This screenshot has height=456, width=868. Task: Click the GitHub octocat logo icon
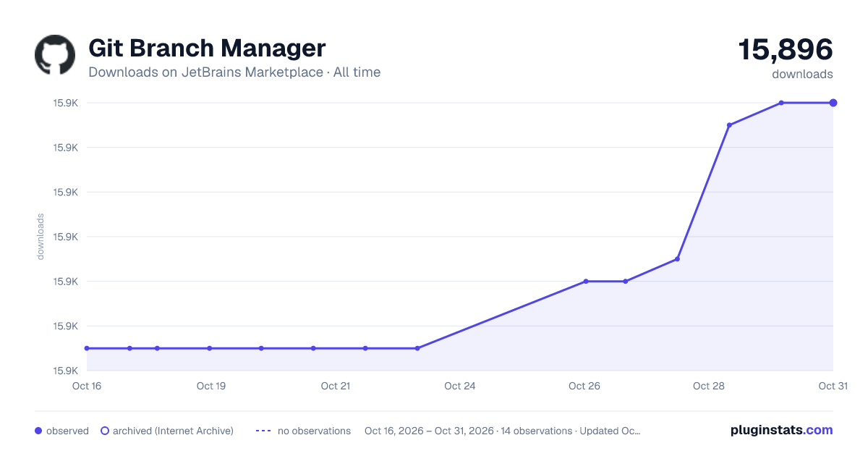pos(55,55)
